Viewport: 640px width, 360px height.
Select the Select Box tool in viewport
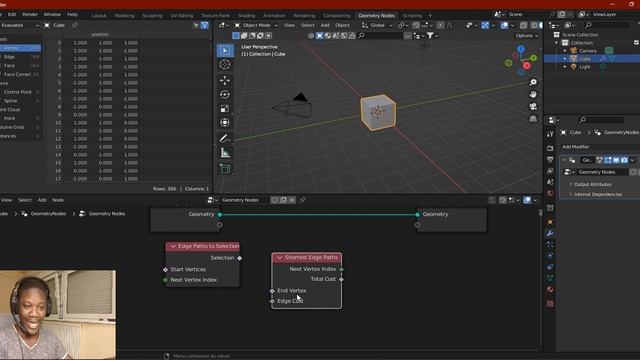pyautogui.click(x=225, y=51)
